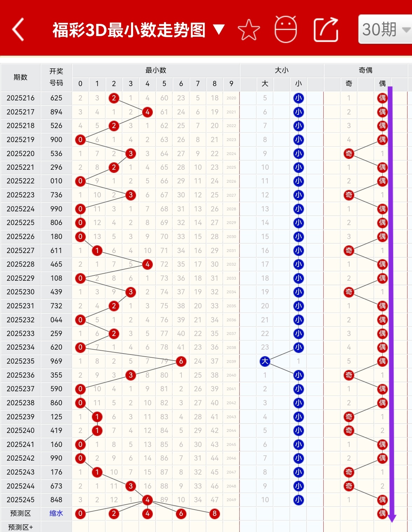Open the robot assistant icon
The height and width of the screenshot is (532, 412).
coord(286,29)
